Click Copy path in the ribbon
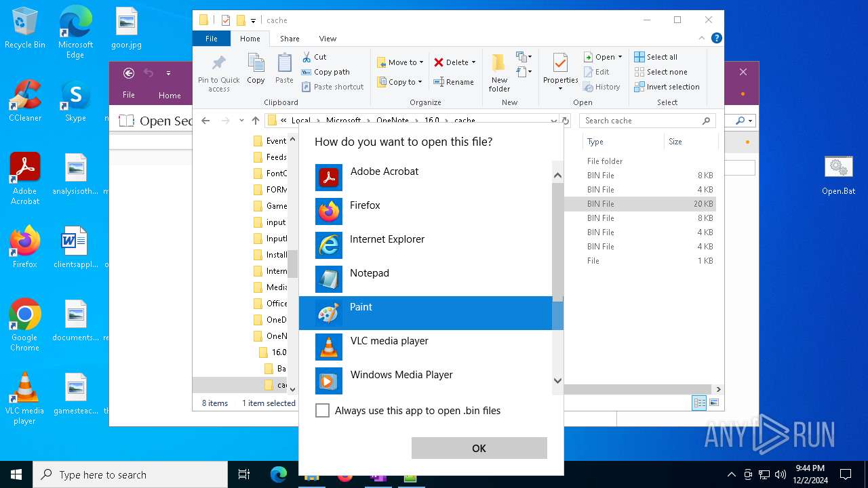 tap(325, 72)
